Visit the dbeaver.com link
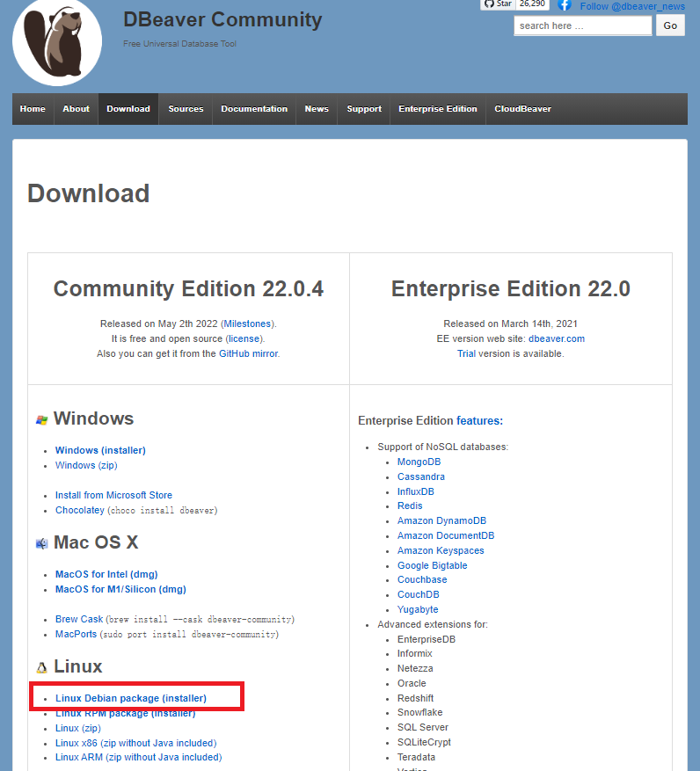The image size is (700, 771). 557,338
